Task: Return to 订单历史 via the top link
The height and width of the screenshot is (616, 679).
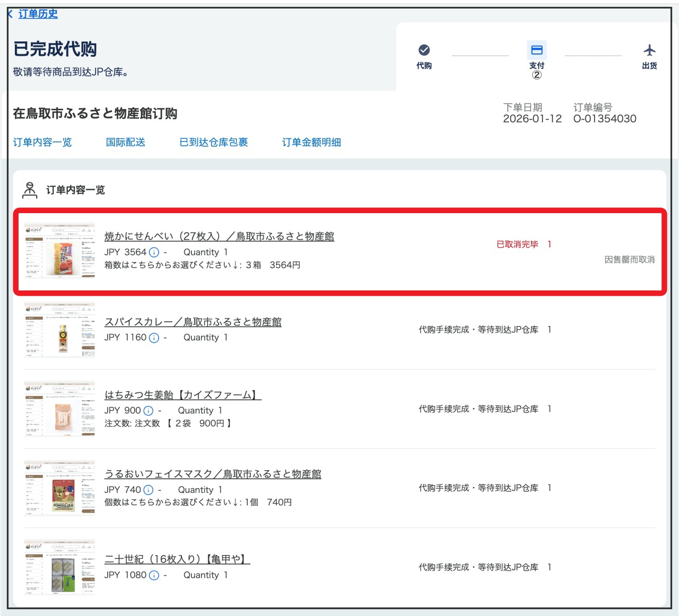Action: [x=37, y=14]
